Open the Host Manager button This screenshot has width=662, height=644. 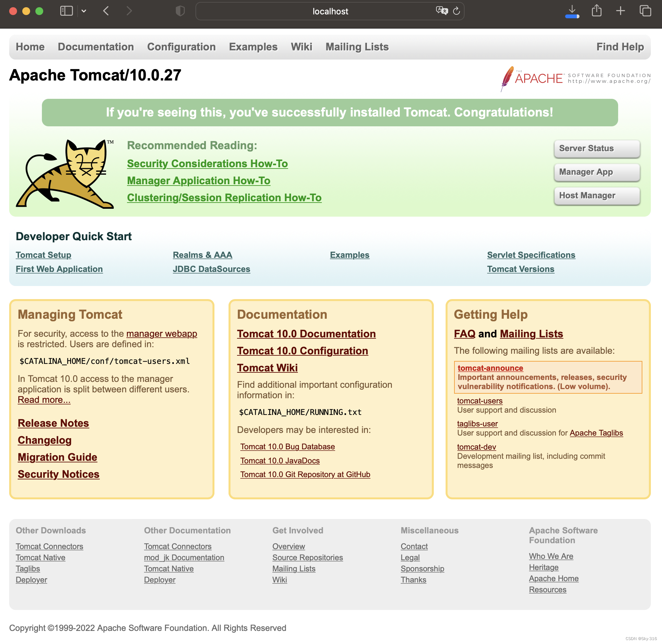coord(597,195)
